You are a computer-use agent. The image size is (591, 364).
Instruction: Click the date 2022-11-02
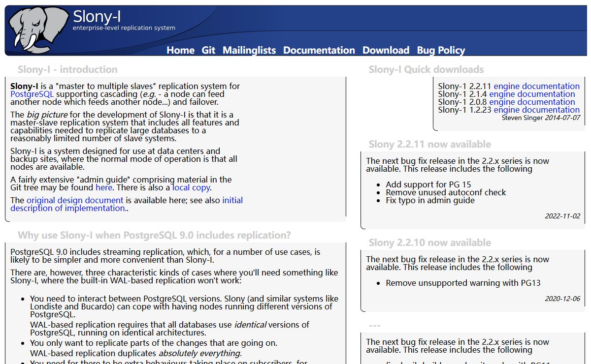[562, 216]
